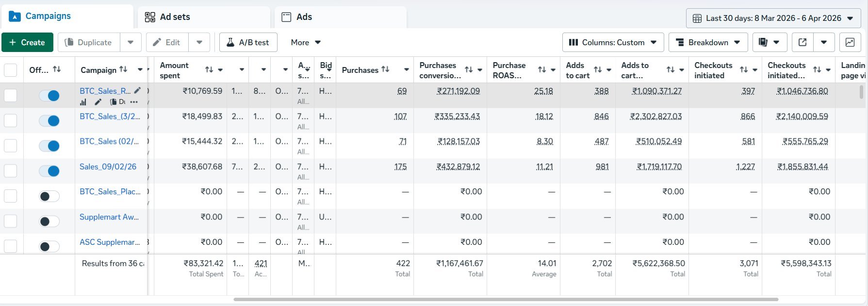Select the Sales_09/02/26 row checkbox

pos(10,171)
